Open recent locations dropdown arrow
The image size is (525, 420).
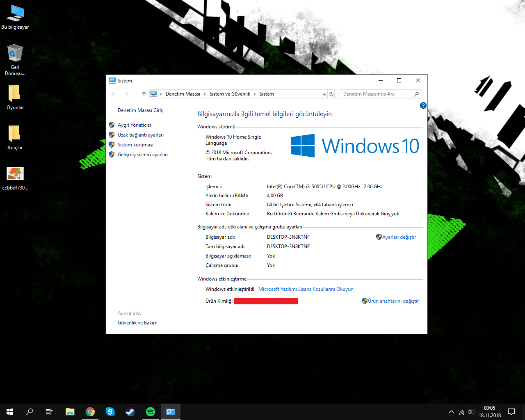(135, 94)
